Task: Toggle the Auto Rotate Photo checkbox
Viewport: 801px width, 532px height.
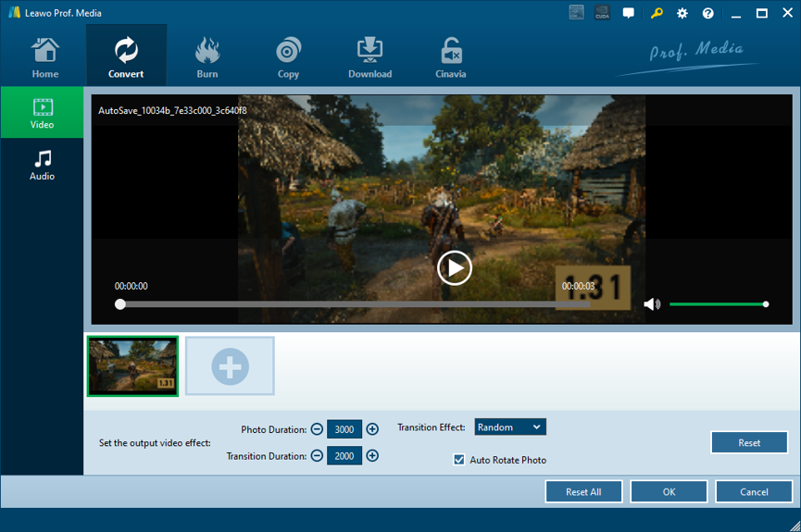Action: point(459,460)
